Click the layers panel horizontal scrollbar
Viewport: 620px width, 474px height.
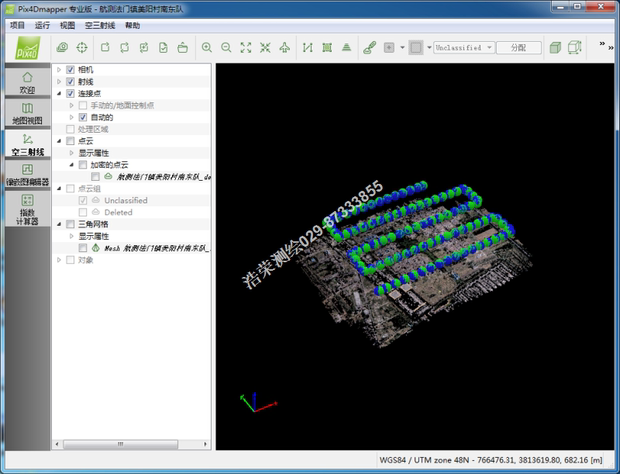point(121,444)
